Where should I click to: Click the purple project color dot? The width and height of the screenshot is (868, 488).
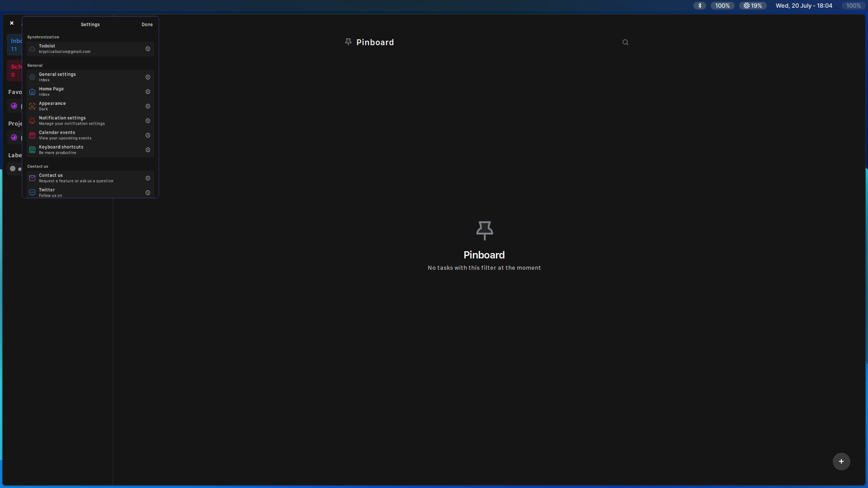pos(14,137)
